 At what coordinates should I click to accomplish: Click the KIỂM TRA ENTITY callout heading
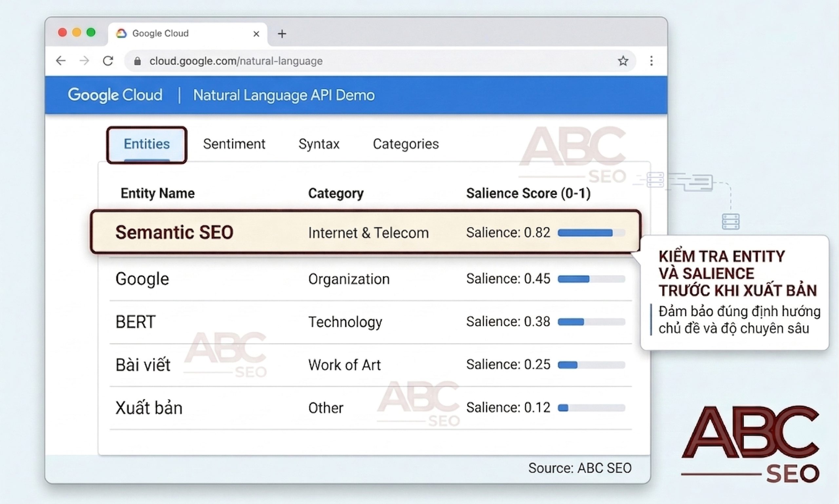point(738,273)
